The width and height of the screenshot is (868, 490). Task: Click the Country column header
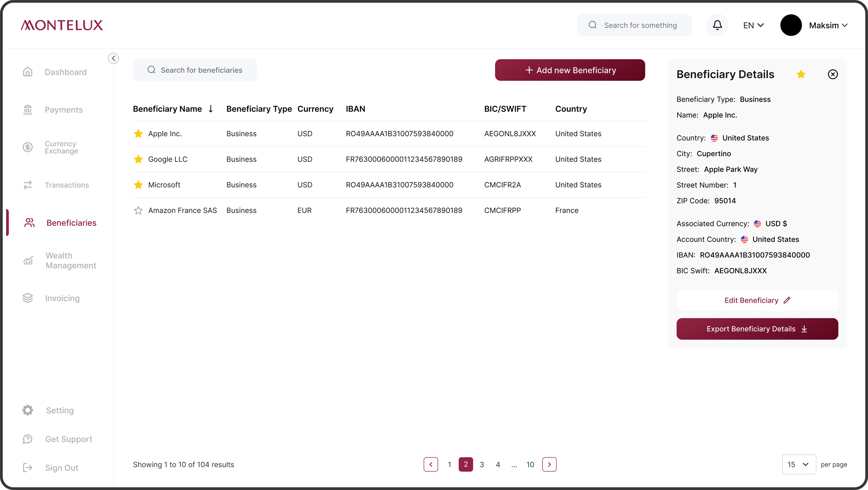[571, 109]
